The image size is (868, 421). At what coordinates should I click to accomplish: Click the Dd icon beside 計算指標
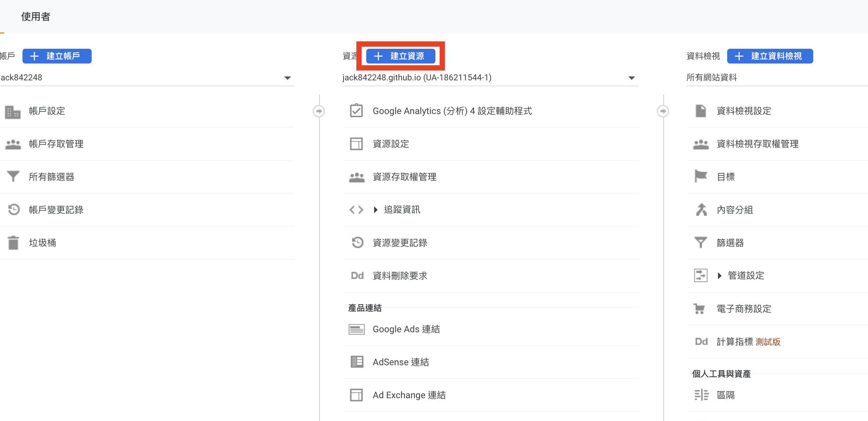702,342
